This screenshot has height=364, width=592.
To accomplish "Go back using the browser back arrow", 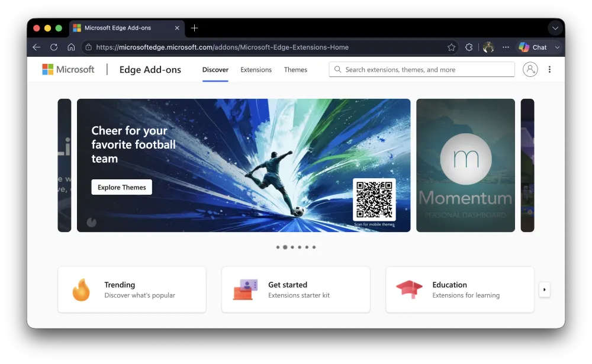I will tap(37, 47).
